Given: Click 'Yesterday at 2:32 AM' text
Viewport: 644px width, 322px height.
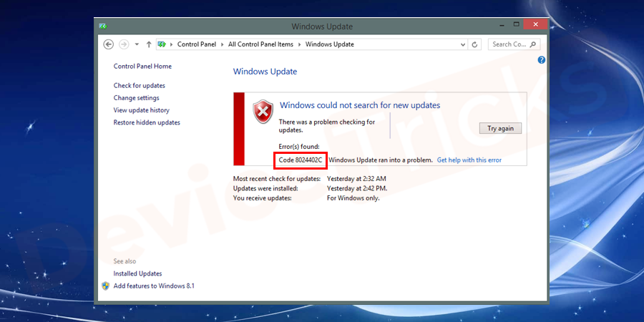Looking at the screenshot, I should click(x=356, y=179).
